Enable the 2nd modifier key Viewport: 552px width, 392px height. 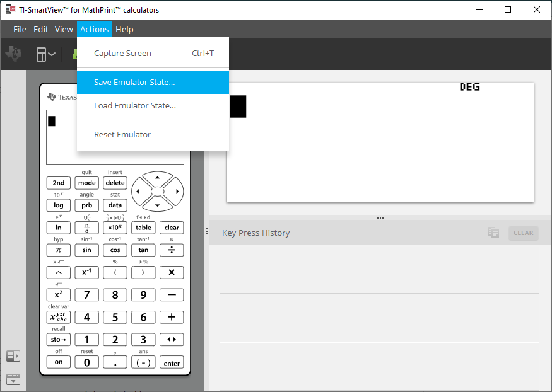coord(58,183)
